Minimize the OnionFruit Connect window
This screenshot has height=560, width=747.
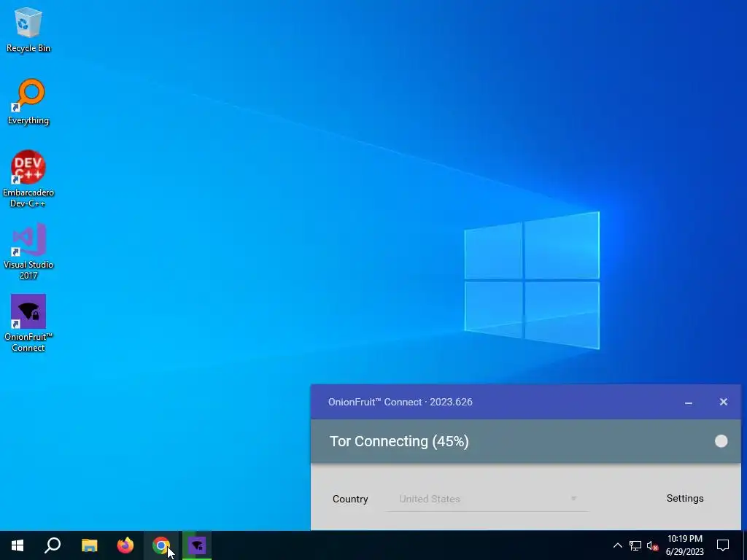(x=689, y=402)
